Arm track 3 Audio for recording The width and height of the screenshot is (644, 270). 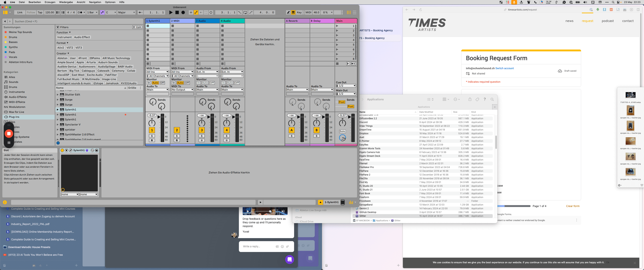point(202,140)
